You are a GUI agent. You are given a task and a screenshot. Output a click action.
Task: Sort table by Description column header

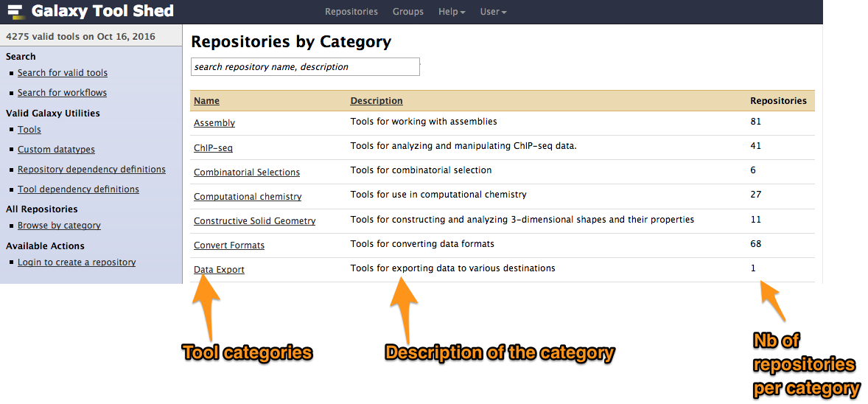point(377,101)
